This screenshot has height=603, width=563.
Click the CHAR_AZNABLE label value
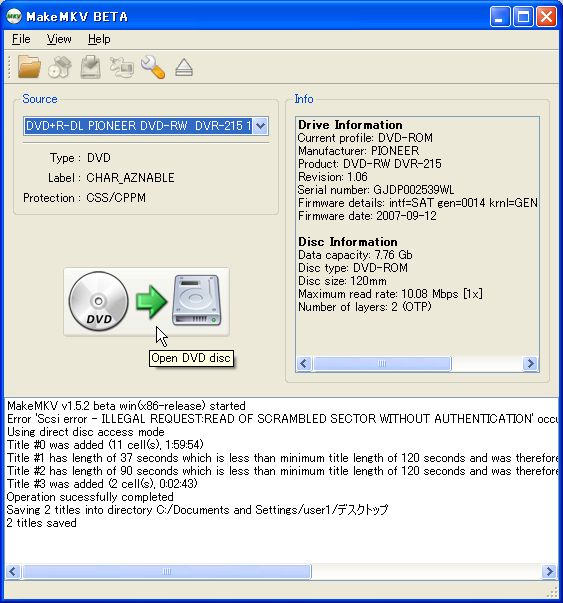pos(130,178)
